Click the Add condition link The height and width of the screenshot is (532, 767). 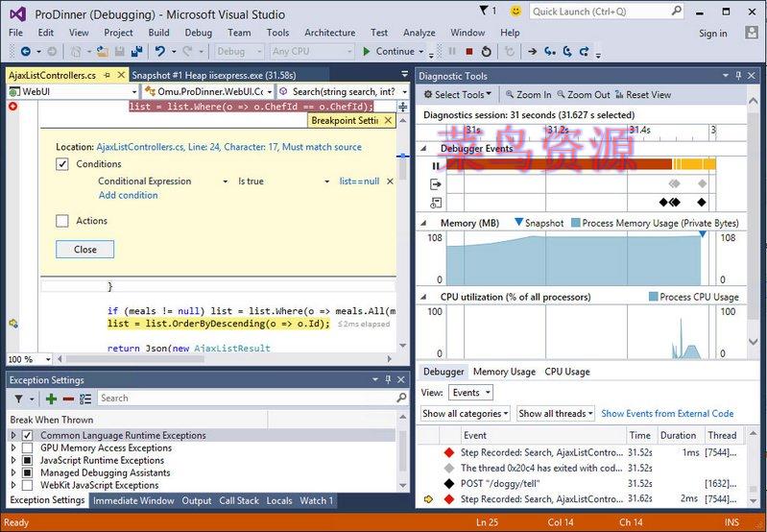[x=129, y=195]
